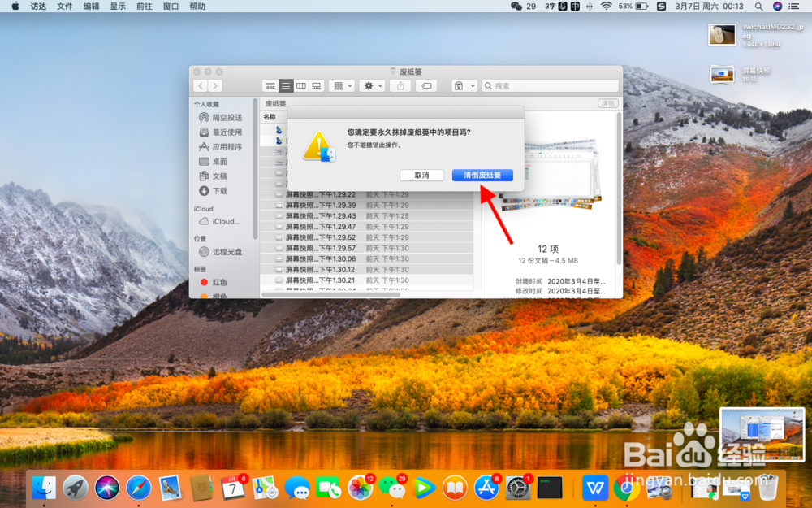Viewport: 812px width, 508px height.
Task: Open Notification Center icon
Action: (793, 7)
